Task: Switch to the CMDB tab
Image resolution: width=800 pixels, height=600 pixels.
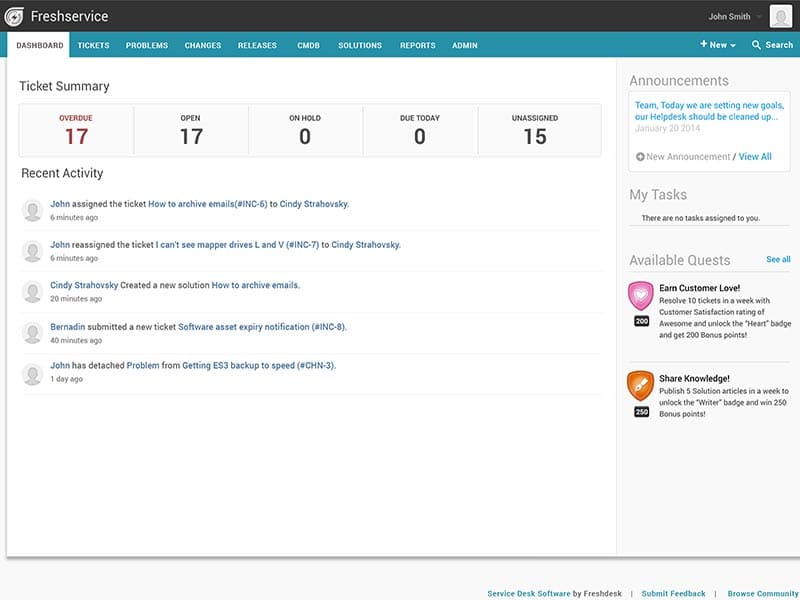Action: (x=310, y=45)
